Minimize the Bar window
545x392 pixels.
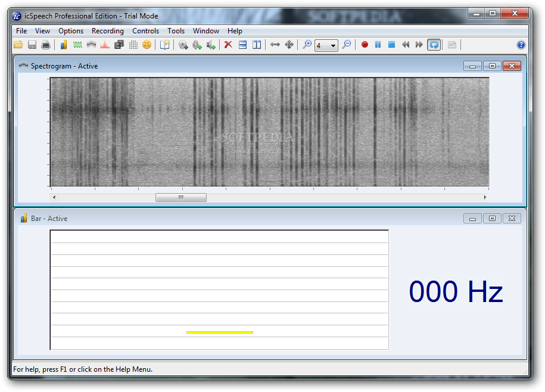472,219
